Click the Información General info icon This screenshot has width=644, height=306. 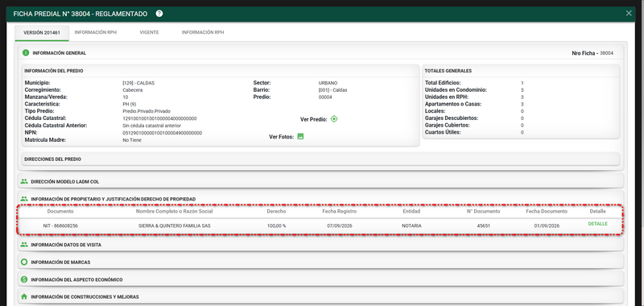point(26,53)
